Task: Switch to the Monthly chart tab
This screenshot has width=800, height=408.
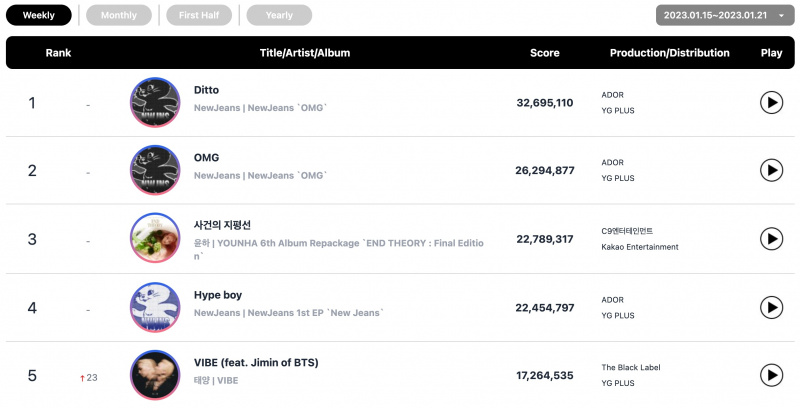Action: pos(119,15)
